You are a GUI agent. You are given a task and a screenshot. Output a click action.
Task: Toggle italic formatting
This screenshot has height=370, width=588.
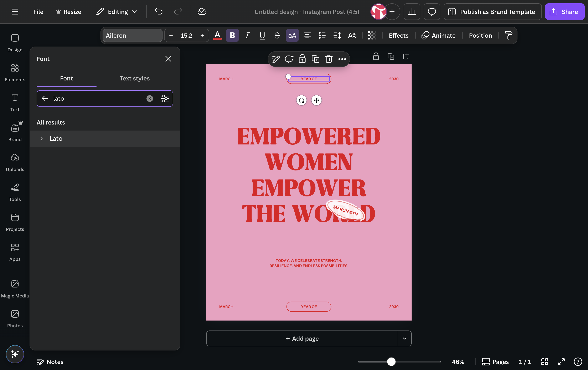pos(247,35)
